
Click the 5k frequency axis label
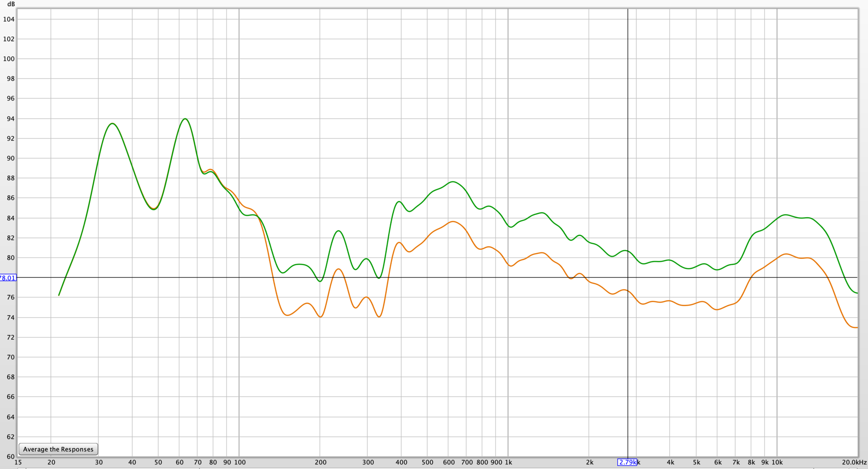[x=696, y=462]
